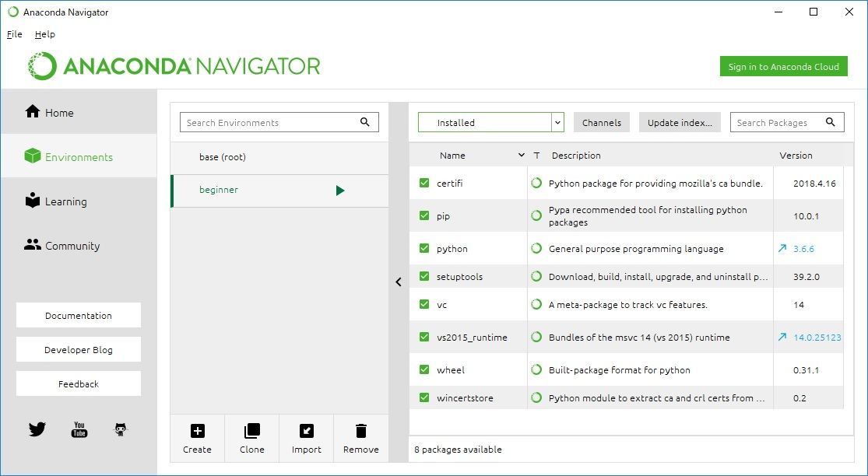Click the Import environment icon

306,431
